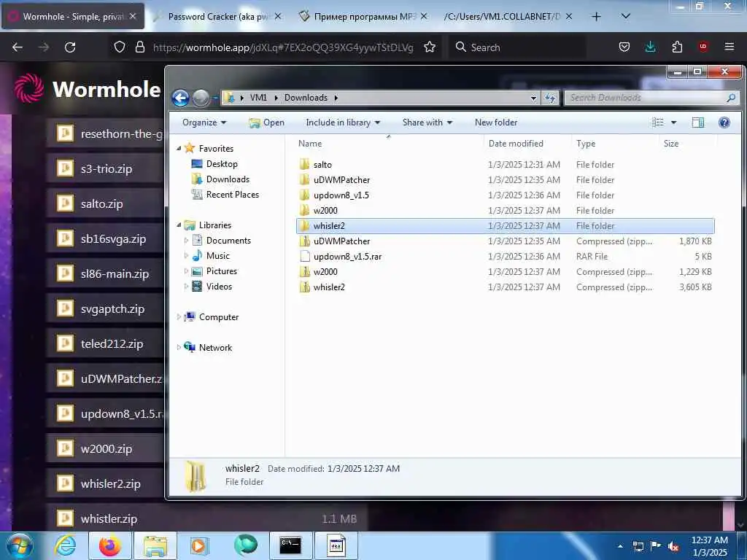Select the salto folder
The width and height of the screenshot is (747, 560).
click(505, 164)
